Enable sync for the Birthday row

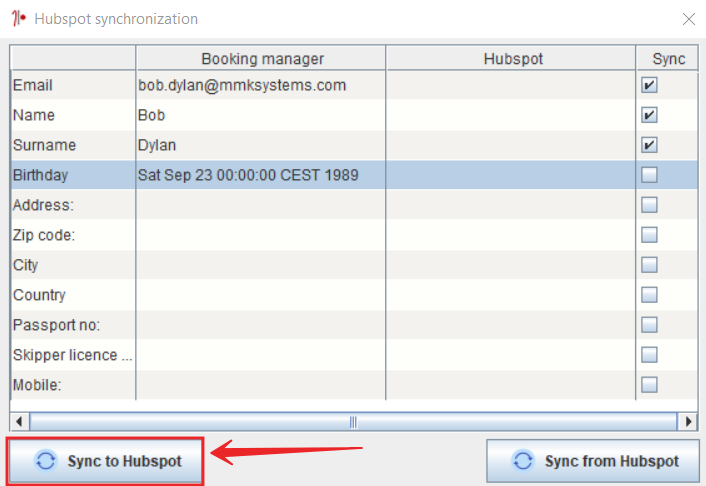click(649, 175)
